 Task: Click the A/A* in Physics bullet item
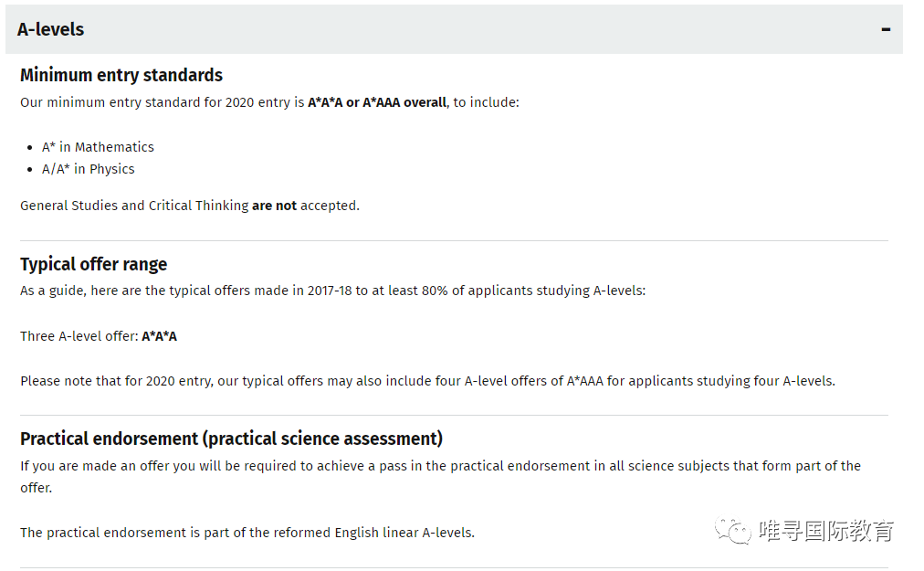[x=89, y=169]
